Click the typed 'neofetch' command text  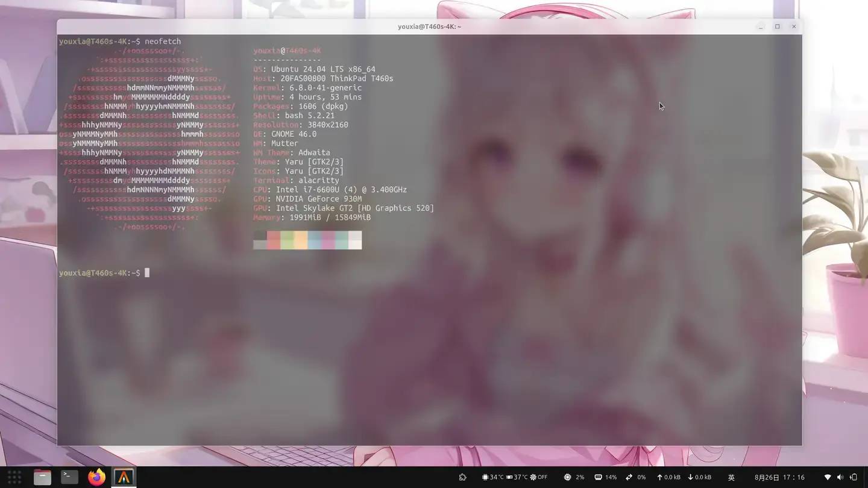[163, 42]
